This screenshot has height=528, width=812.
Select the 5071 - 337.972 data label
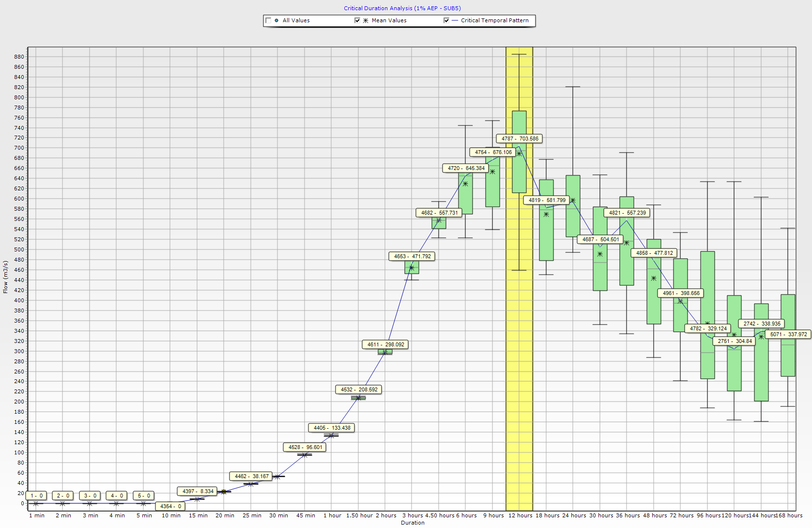click(788, 334)
